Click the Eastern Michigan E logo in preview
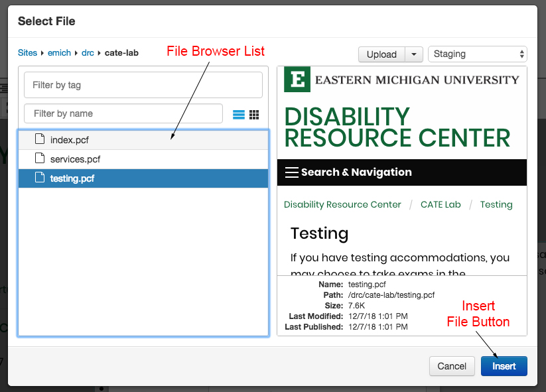The width and height of the screenshot is (546, 392). (x=297, y=80)
